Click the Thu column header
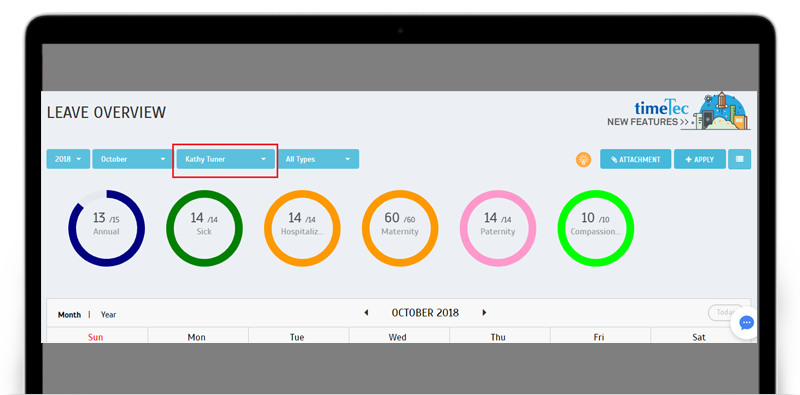 click(x=498, y=337)
